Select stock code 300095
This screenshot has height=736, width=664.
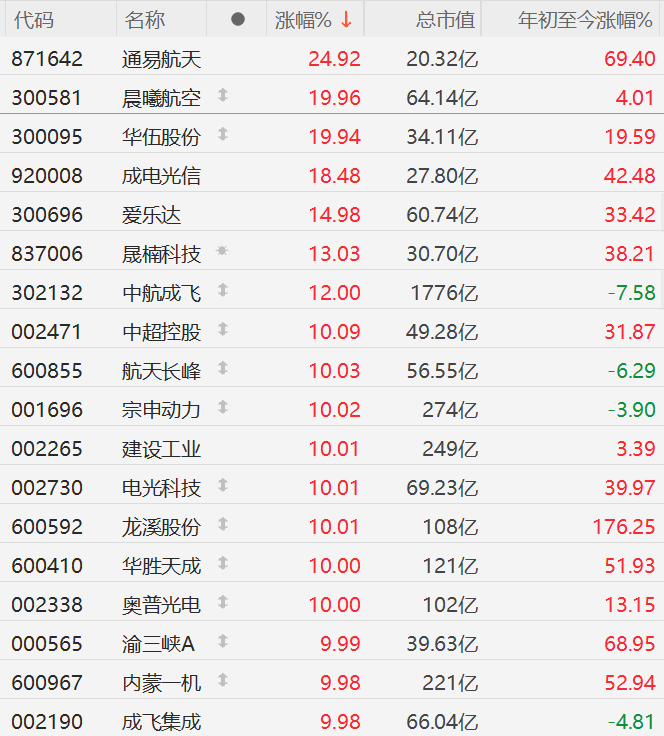click(x=47, y=137)
